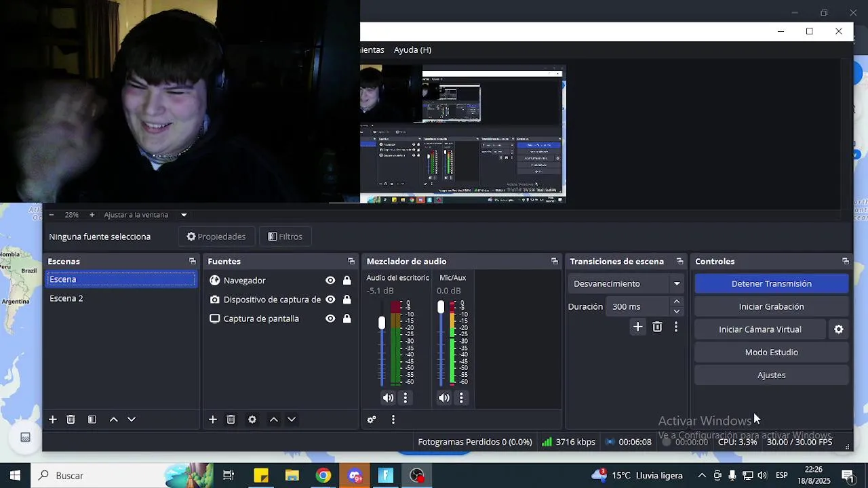Click Iniciar Cámara Virtual button

click(760, 329)
